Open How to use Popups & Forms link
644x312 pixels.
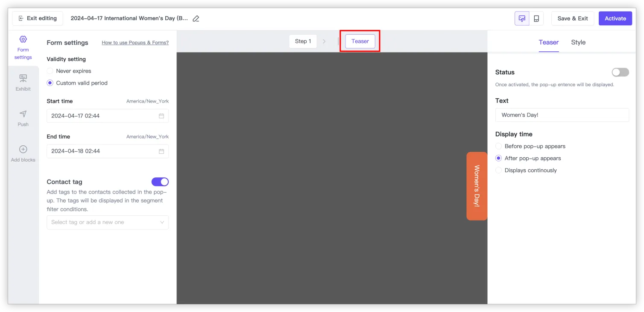click(x=135, y=43)
